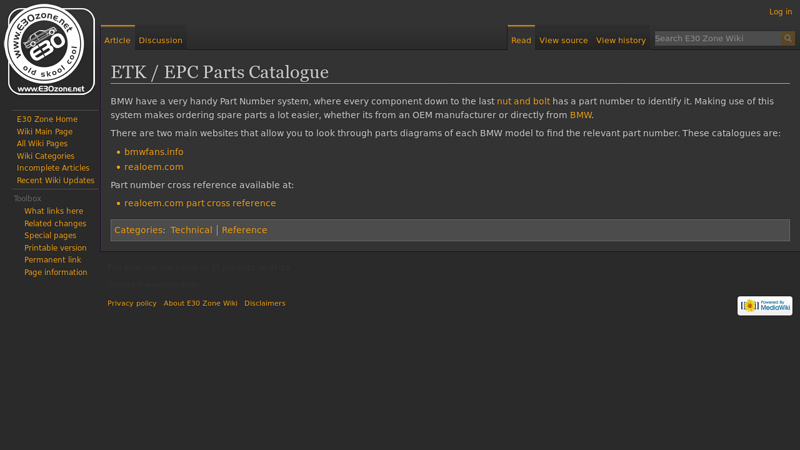The width and height of the screenshot is (800, 450).
Task: Open the View source tab
Action: click(x=563, y=40)
